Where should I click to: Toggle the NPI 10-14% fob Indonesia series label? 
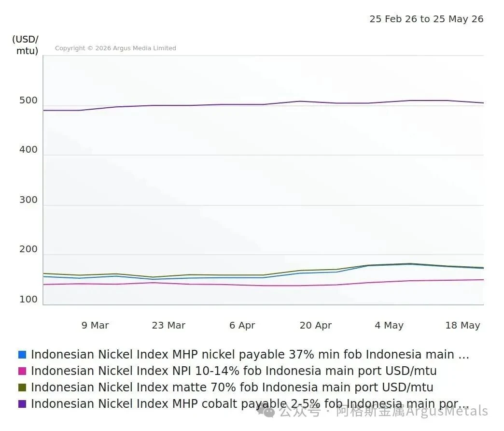[x=234, y=371]
